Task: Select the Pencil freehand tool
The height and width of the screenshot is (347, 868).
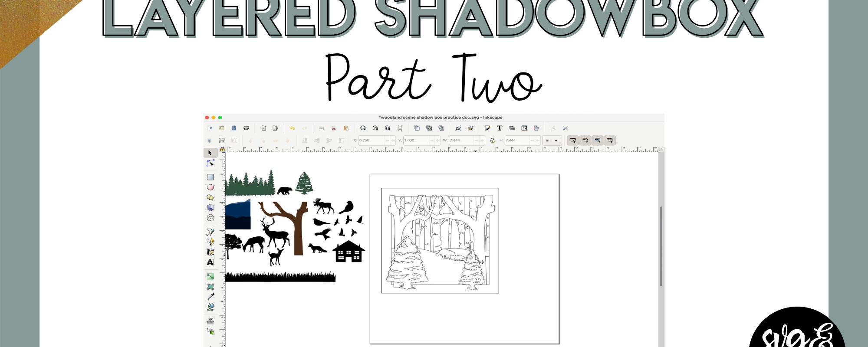Action: (210, 242)
